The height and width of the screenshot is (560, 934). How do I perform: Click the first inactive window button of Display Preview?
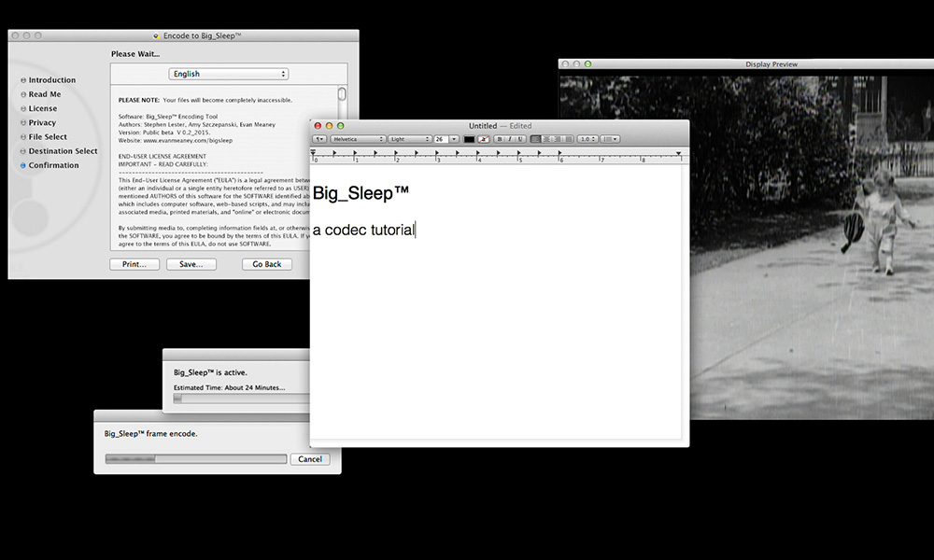[x=565, y=63]
